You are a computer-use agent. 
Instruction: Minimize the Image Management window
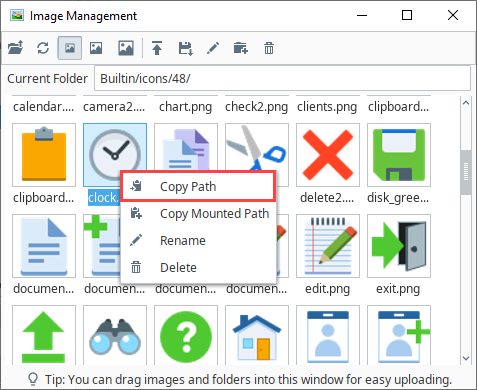point(362,15)
